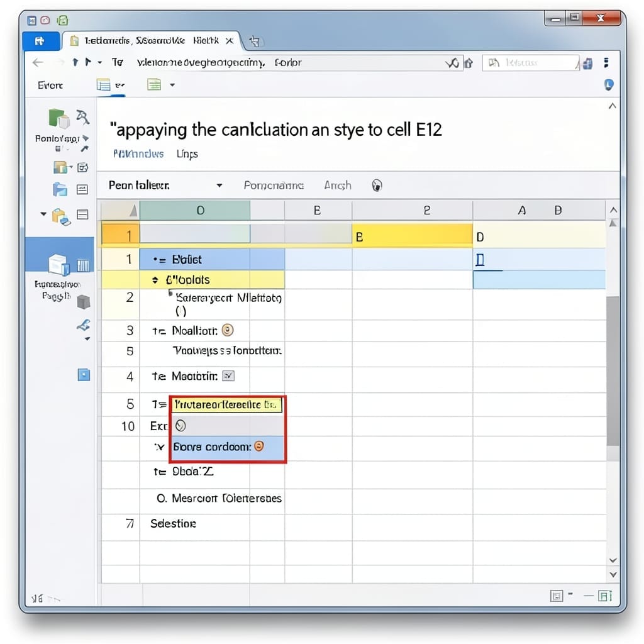Click into the search box
Screen dimensions: 644x644
[x=531, y=63]
